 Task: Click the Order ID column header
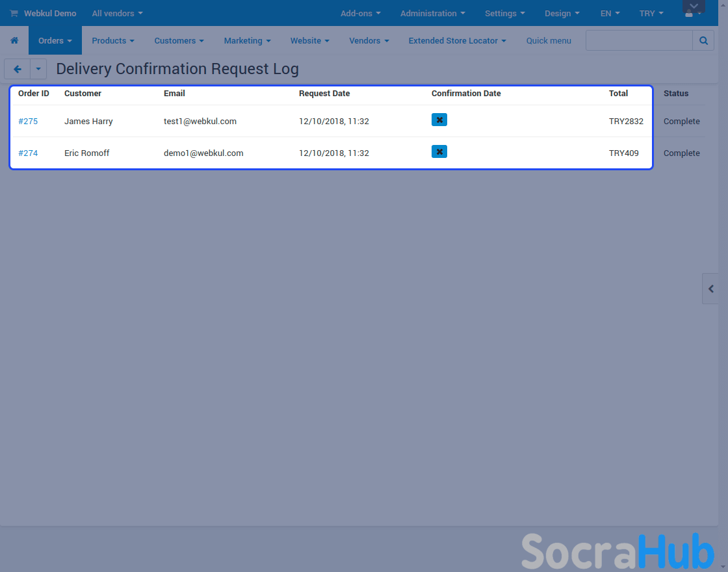pyautogui.click(x=33, y=94)
